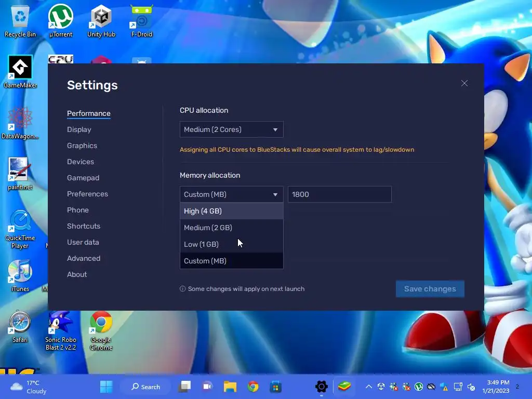The height and width of the screenshot is (399, 532).
Task: Switch to the Graphics settings tab
Action: [x=82, y=145]
